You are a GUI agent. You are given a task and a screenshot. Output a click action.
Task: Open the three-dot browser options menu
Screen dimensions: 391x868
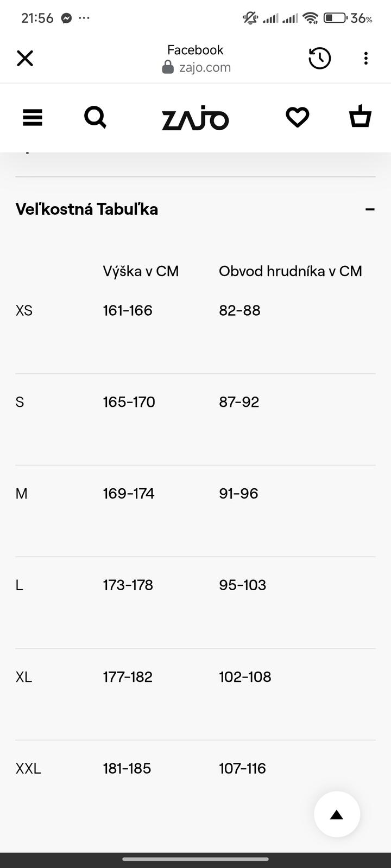point(366,58)
